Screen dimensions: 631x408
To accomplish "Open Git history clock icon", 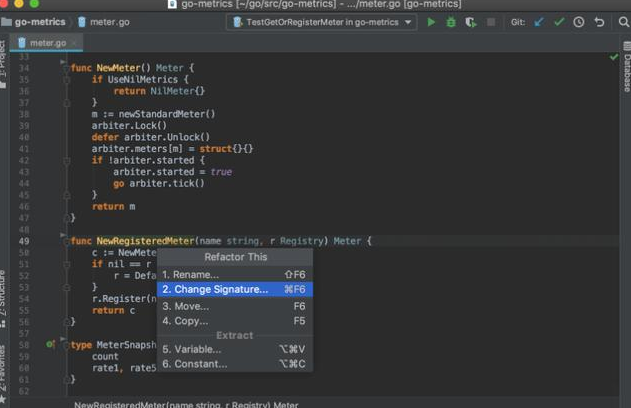I will tap(578, 22).
